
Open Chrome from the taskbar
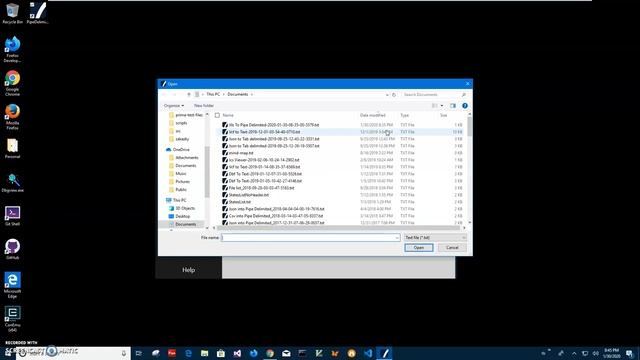point(270,353)
